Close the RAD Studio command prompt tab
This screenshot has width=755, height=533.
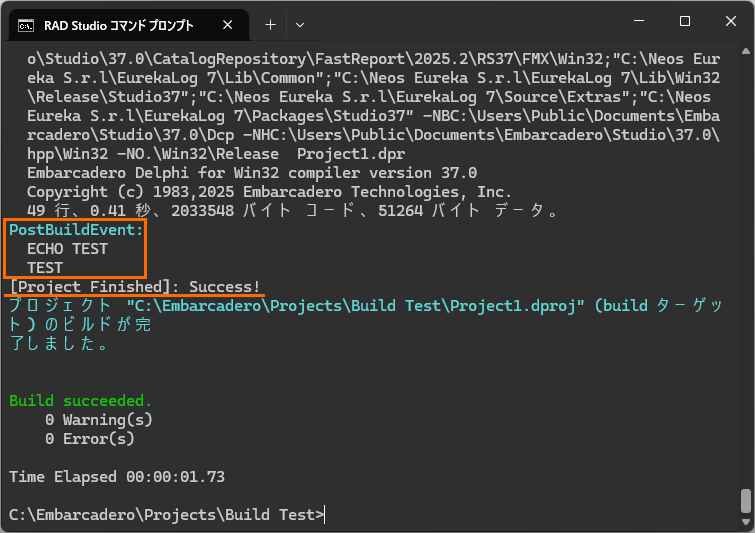(x=228, y=25)
